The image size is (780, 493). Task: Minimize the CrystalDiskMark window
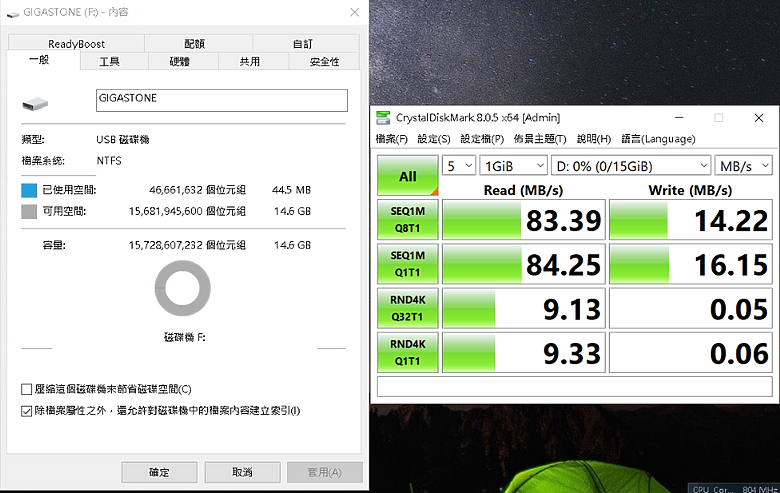click(679, 118)
